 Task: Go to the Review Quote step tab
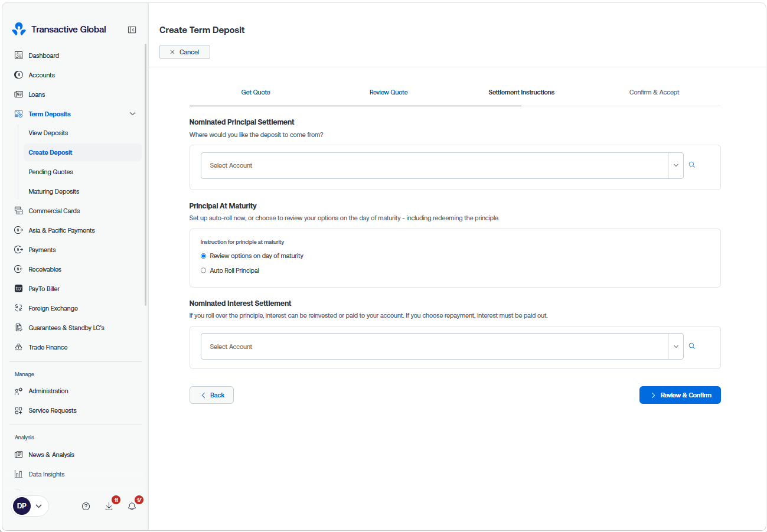pyautogui.click(x=389, y=92)
